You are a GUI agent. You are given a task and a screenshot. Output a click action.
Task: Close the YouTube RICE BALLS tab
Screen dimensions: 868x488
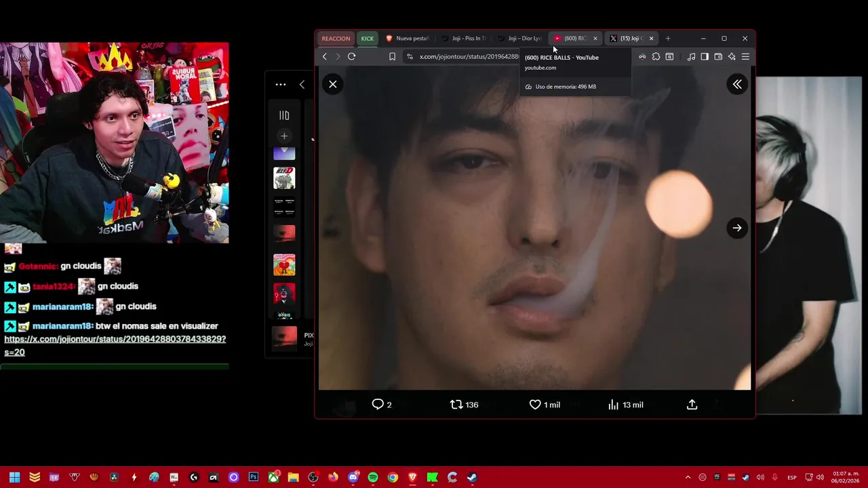point(595,39)
